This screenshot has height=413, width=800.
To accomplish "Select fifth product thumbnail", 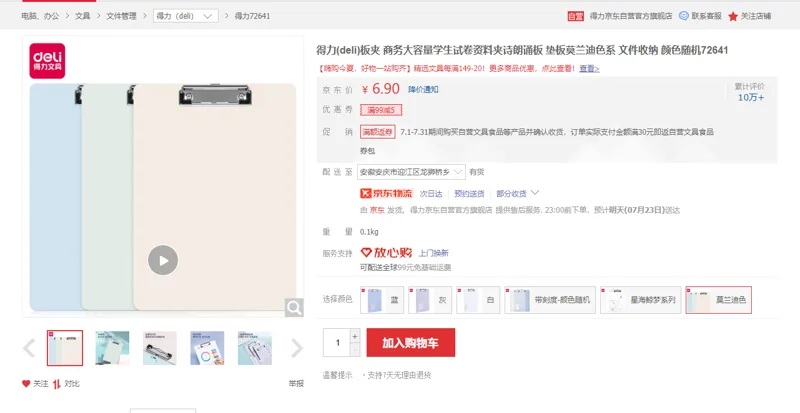I will point(255,348).
